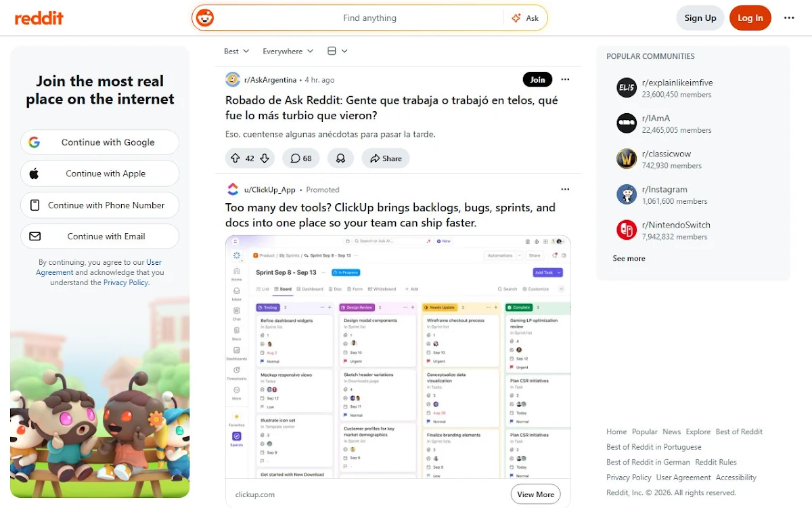Image resolution: width=812 pixels, height=508 pixels.
Task: Open the r/AskArgentina community link
Action: click(270, 80)
